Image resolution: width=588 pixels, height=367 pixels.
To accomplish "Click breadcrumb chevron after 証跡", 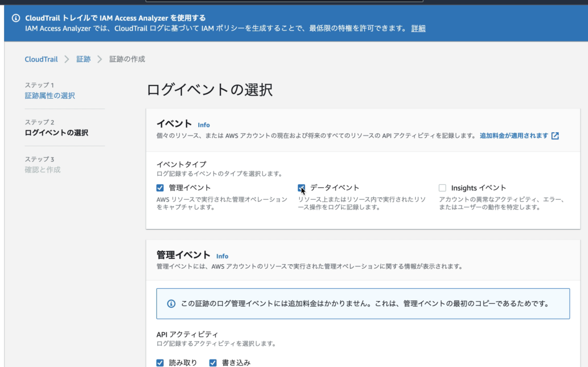I will click(x=100, y=59).
